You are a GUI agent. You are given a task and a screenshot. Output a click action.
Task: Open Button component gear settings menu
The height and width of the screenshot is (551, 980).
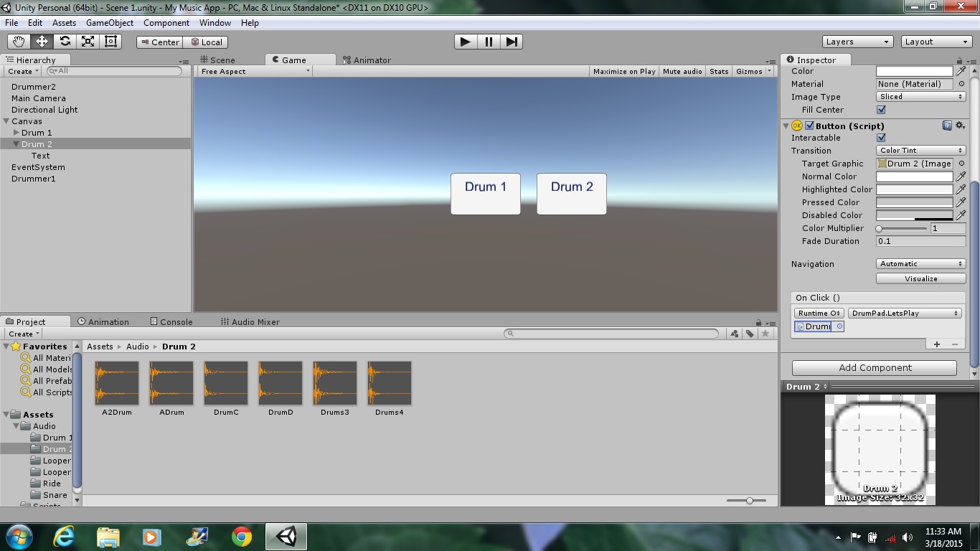[x=960, y=126]
